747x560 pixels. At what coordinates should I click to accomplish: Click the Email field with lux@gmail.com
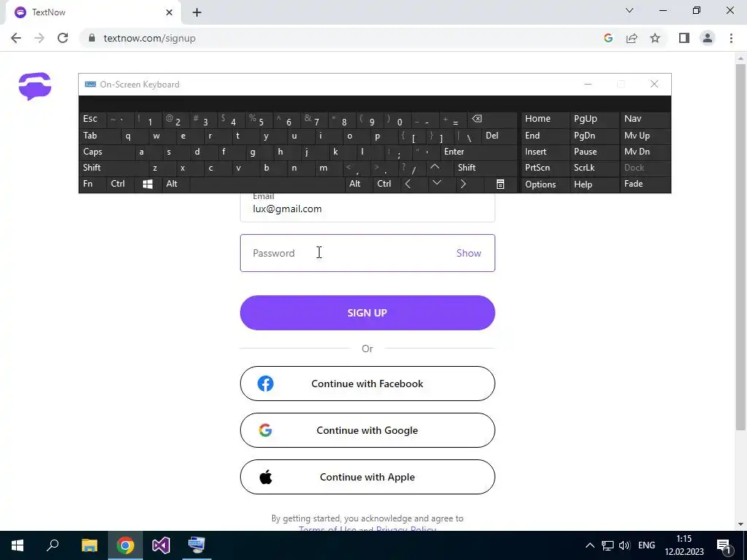pyautogui.click(x=368, y=208)
